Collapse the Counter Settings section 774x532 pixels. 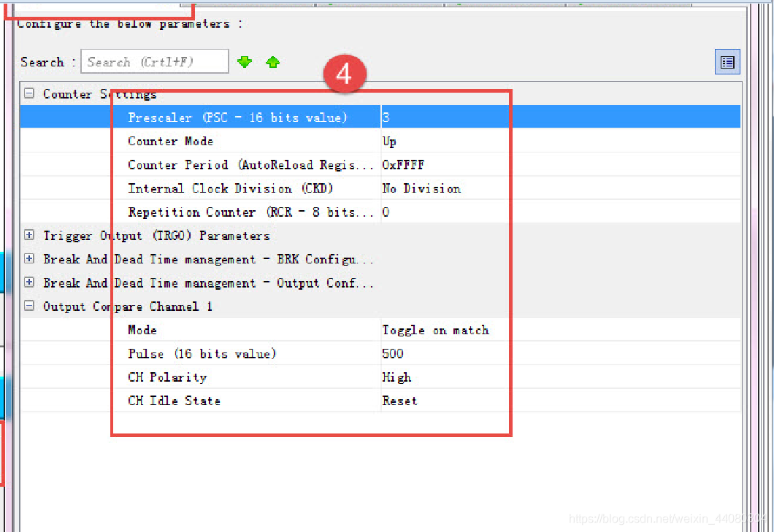pos(29,93)
